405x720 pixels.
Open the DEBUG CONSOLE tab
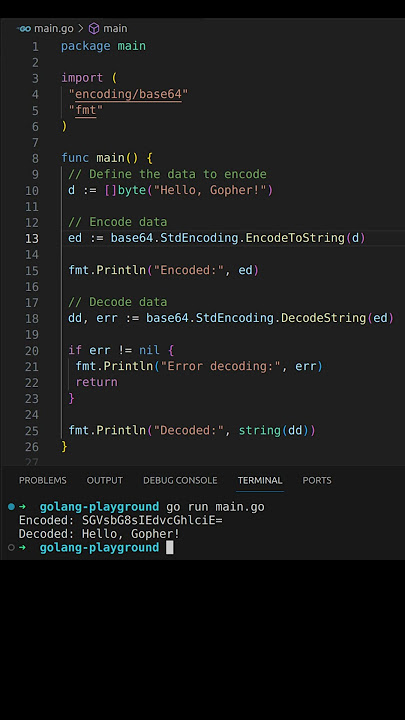180,480
